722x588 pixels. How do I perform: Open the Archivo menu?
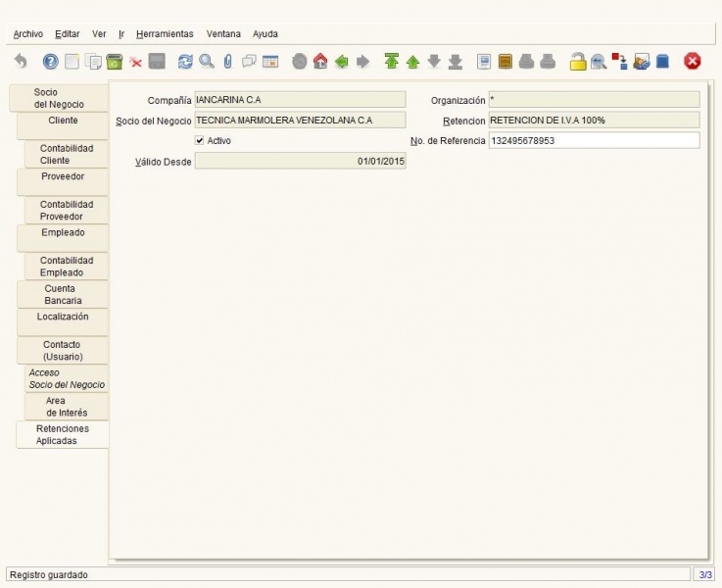click(x=28, y=34)
